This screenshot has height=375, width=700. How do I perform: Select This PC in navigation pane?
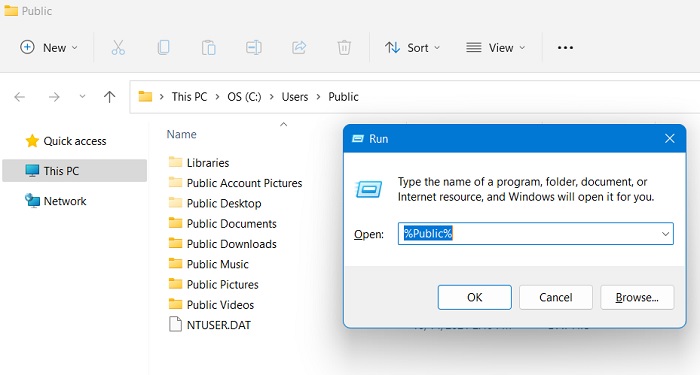click(75, 171)
